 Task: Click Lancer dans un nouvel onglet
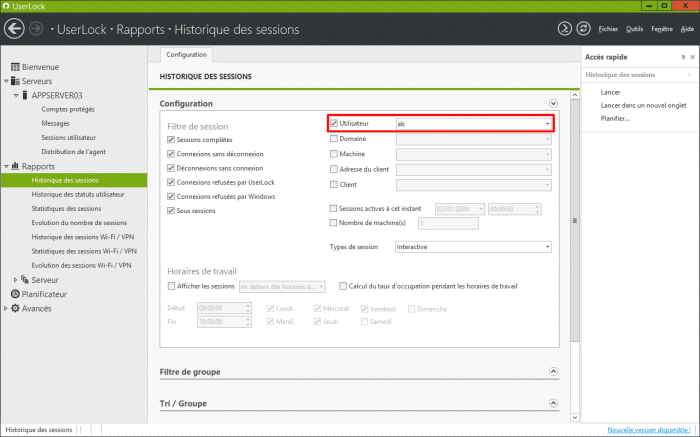pos(643,105)
